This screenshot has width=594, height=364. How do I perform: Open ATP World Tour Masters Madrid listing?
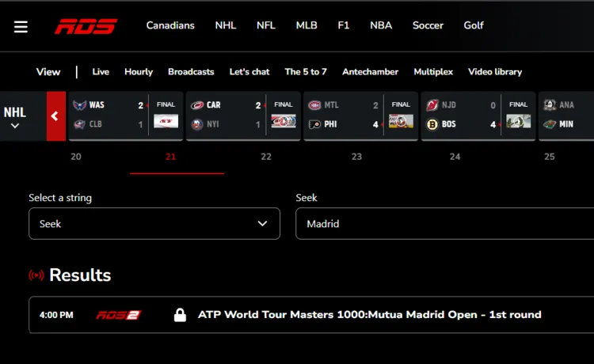(369, 315)
